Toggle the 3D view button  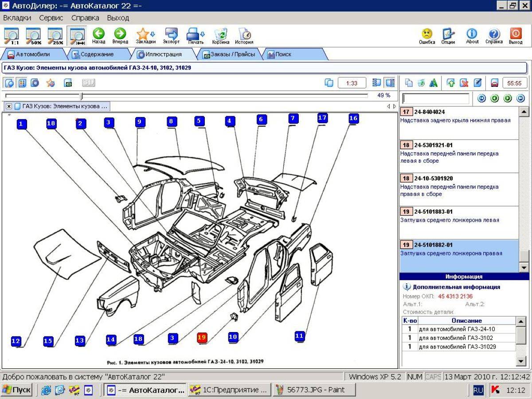[88, 83]
